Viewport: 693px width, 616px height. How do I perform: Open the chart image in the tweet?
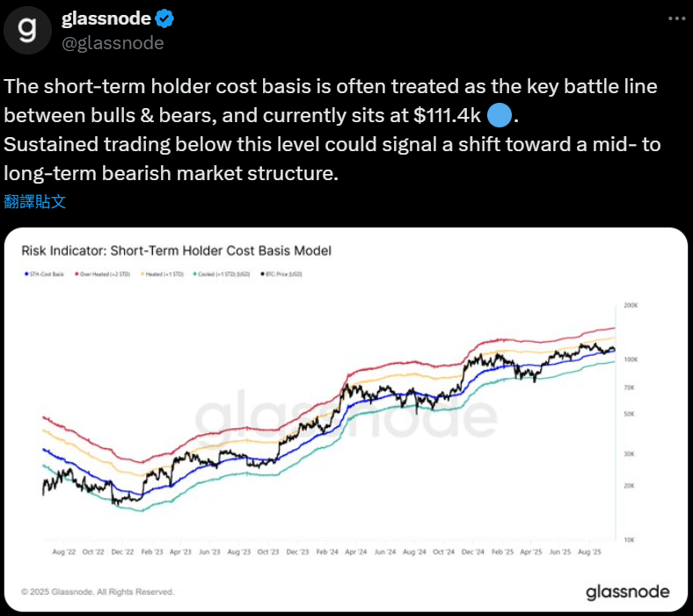pyautogui.click(x=346, y=419)
